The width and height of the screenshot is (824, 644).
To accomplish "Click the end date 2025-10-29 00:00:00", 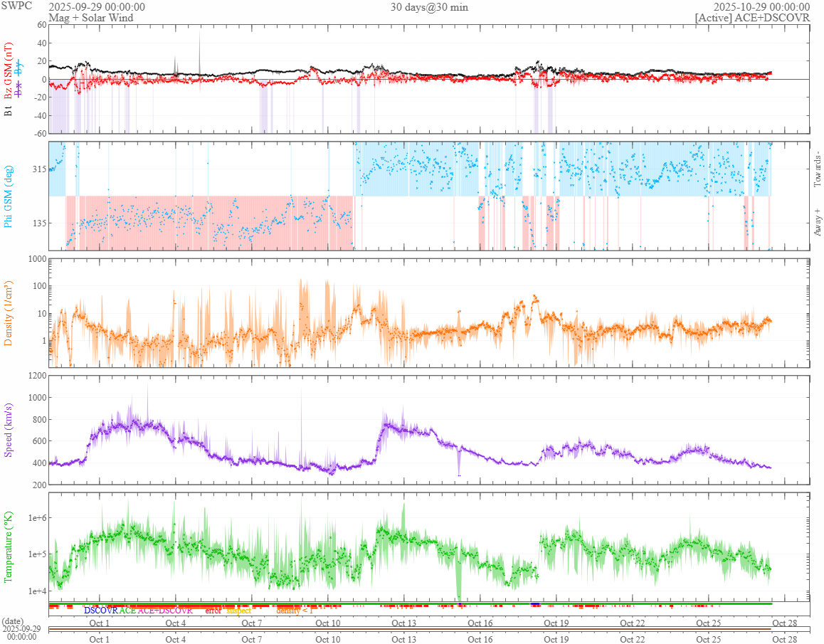I will pos(762,7).
